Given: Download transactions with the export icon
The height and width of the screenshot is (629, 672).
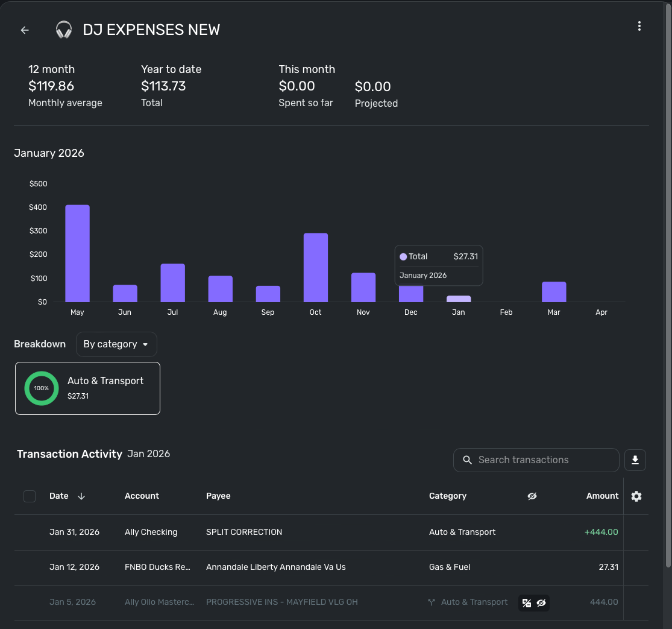Looking at the screenshot, I should point(635,460).
